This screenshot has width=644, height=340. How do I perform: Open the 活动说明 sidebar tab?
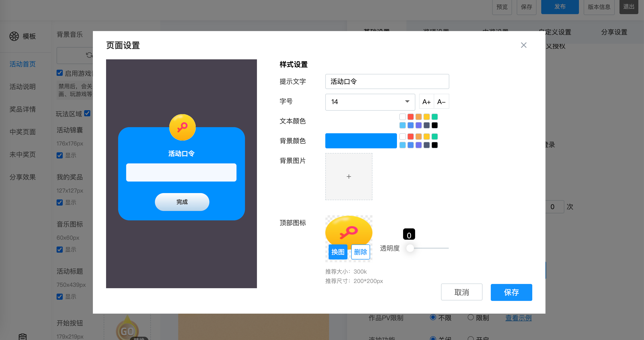tap(22, 87)
